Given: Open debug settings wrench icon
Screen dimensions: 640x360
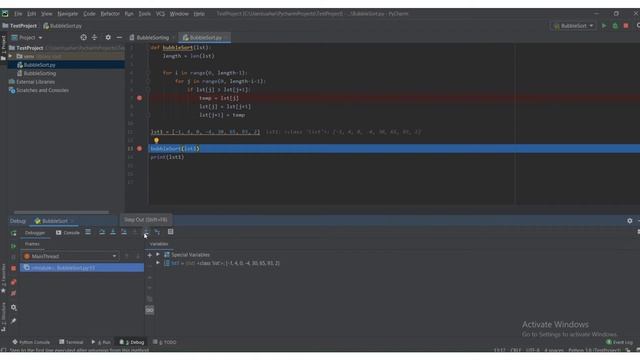Looking at the screenshot, I should [x=13, y=307].
